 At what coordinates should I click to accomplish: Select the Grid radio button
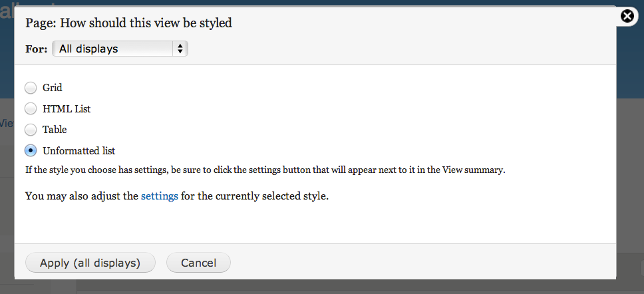point(31,87)
